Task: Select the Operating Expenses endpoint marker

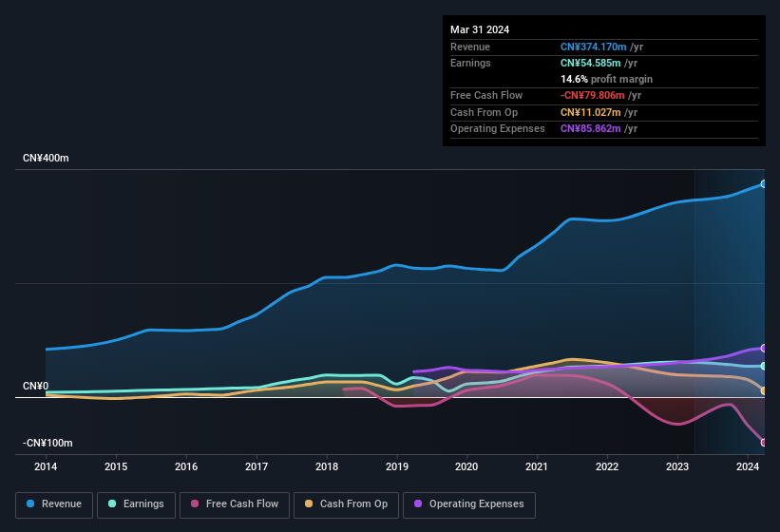Action: (x=763, y=349)
